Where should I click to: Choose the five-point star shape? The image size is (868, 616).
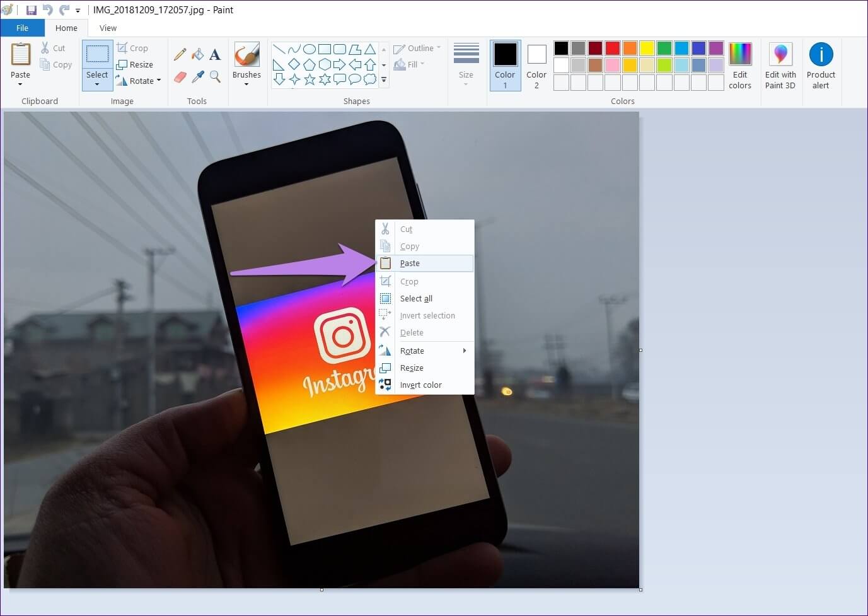pyautogui.click(x=310, y=79)
